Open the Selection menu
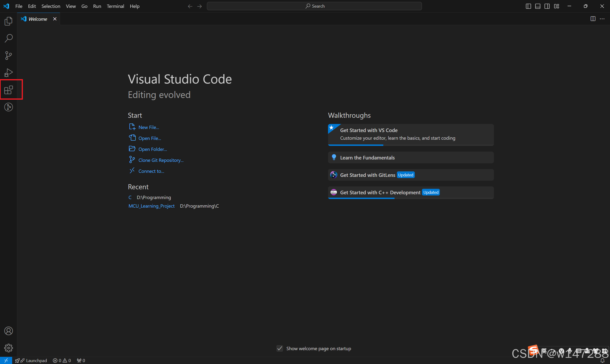610x364 pixels. [51, 6]
